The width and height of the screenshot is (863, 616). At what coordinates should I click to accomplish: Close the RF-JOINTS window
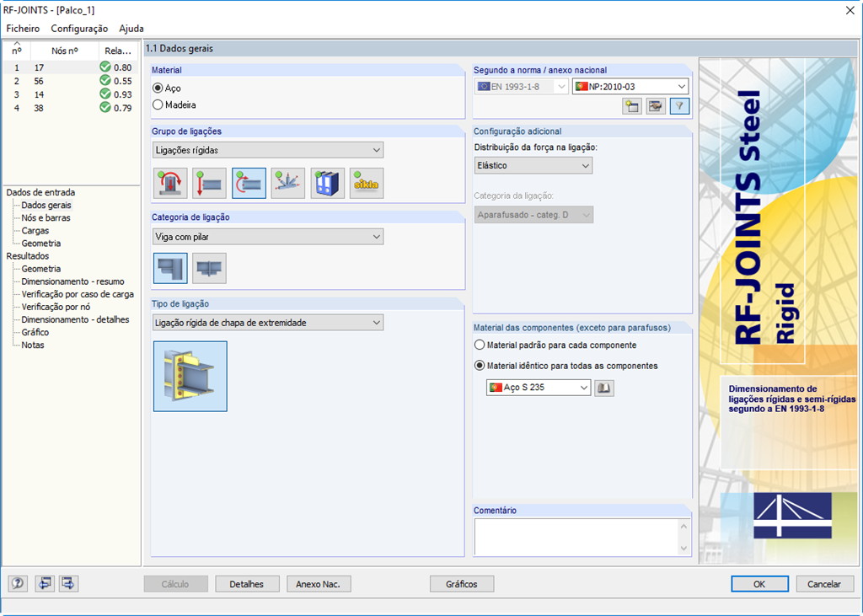point(850,10)
